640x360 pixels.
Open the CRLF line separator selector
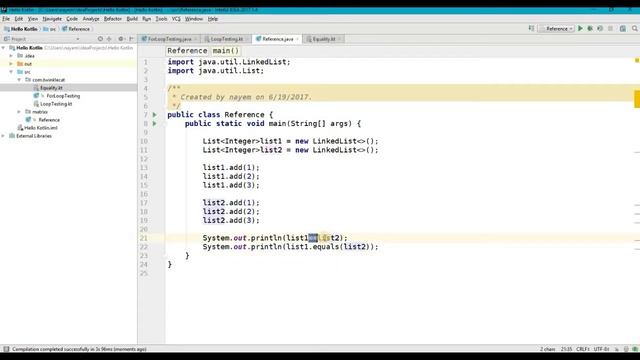[x=582, y=349]
